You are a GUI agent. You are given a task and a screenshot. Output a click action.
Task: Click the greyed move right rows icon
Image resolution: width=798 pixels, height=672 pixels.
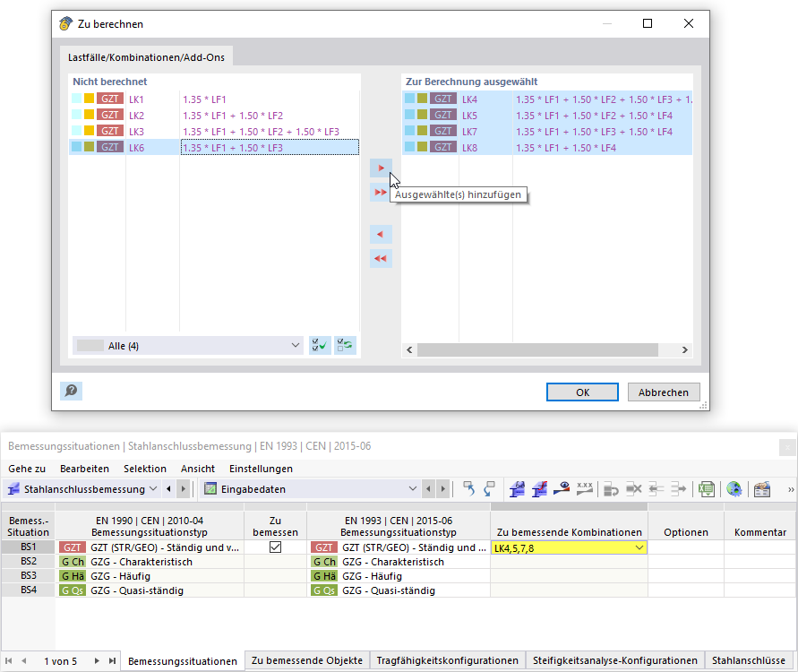tap(678, 489)
